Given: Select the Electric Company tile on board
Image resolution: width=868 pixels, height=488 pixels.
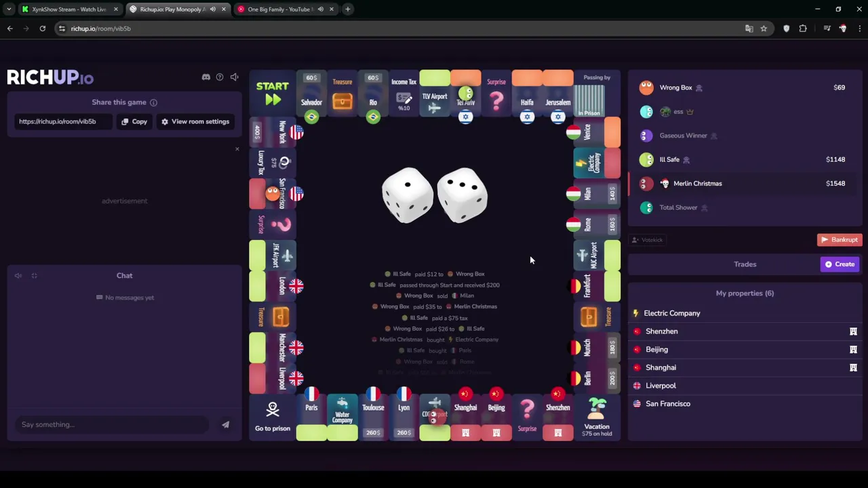Looking at the screenshot, I should tap(597, 163).
